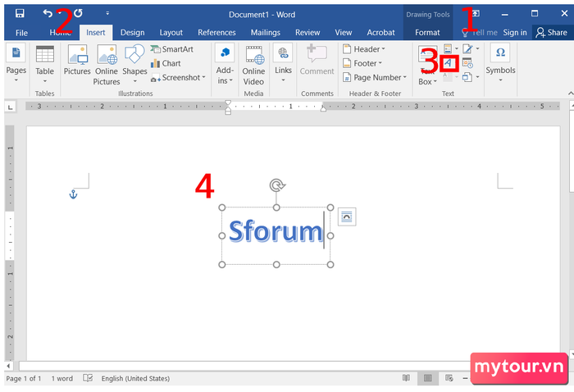Switch to the References tab
Viewport: 574px width, 392px height.
click(x=216, y=33)
